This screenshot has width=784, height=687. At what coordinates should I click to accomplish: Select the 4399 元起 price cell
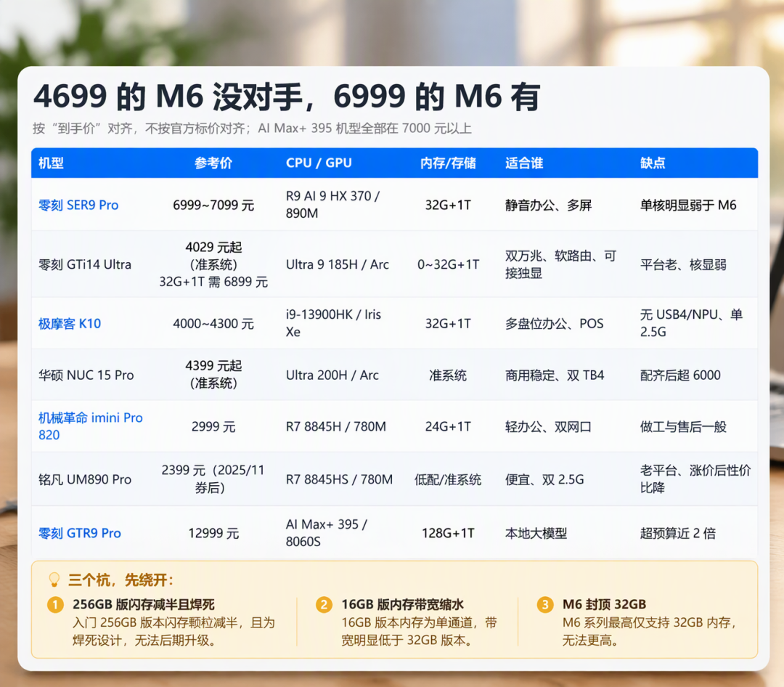(x=213, y=374)
